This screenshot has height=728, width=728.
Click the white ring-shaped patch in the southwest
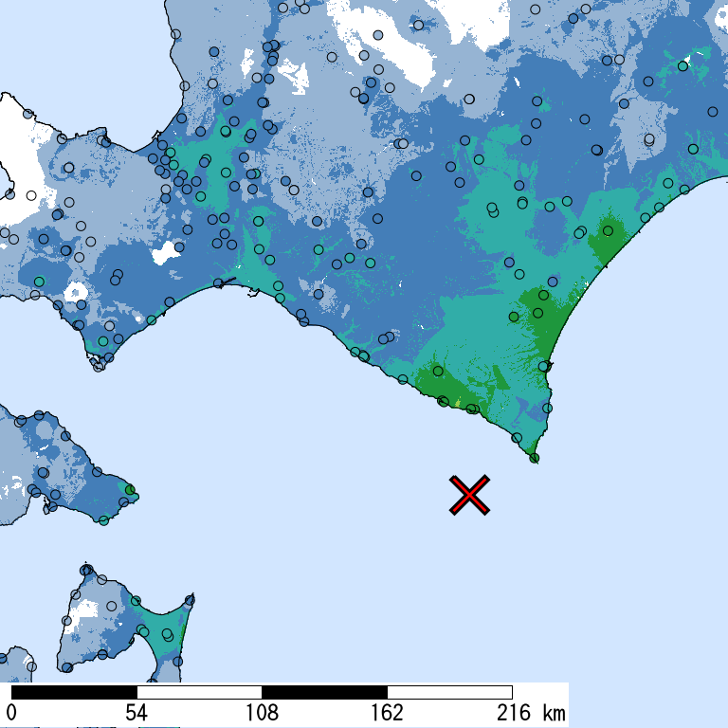pyautogui.click(x=76, y=293)
